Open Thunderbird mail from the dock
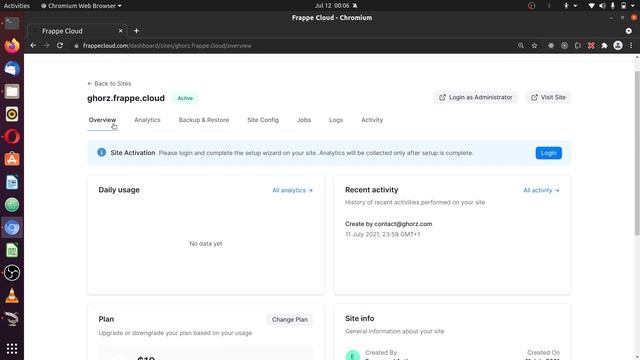 coord(12,68)
